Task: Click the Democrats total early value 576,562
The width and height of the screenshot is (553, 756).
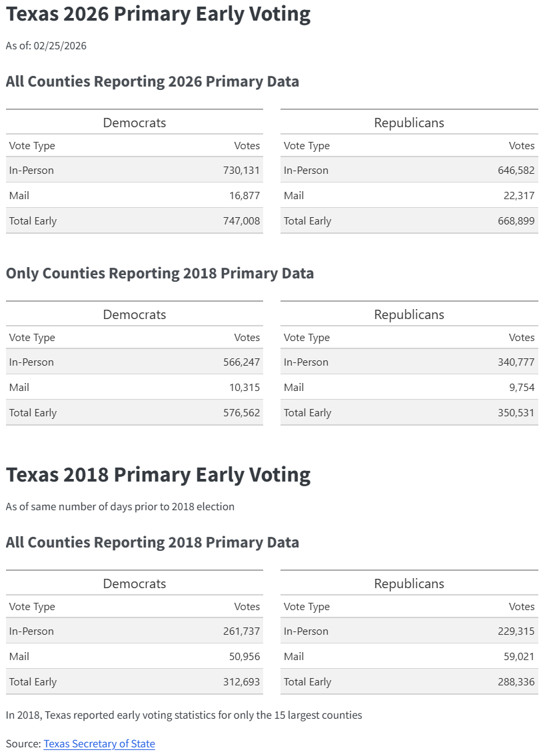Action: 241,412
